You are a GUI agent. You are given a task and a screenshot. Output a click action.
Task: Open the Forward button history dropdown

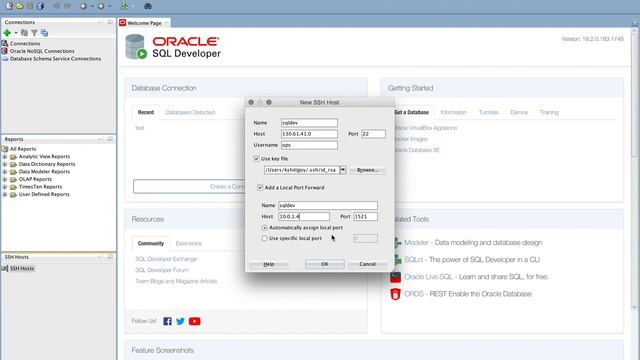pyautogui.click(x=109, y=6)
